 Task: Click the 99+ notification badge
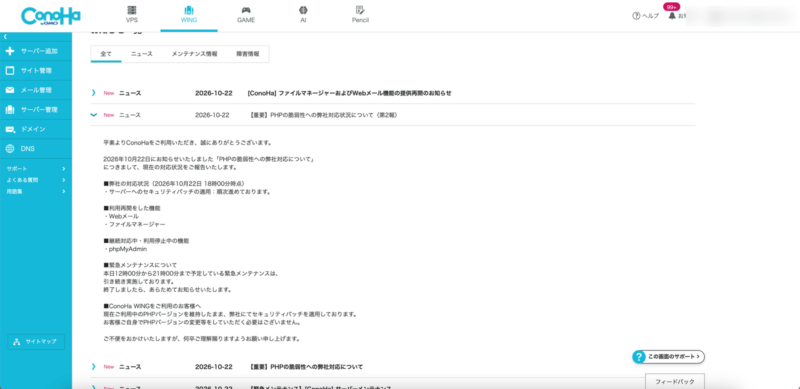pyautogui.click(x=671, y=7)
